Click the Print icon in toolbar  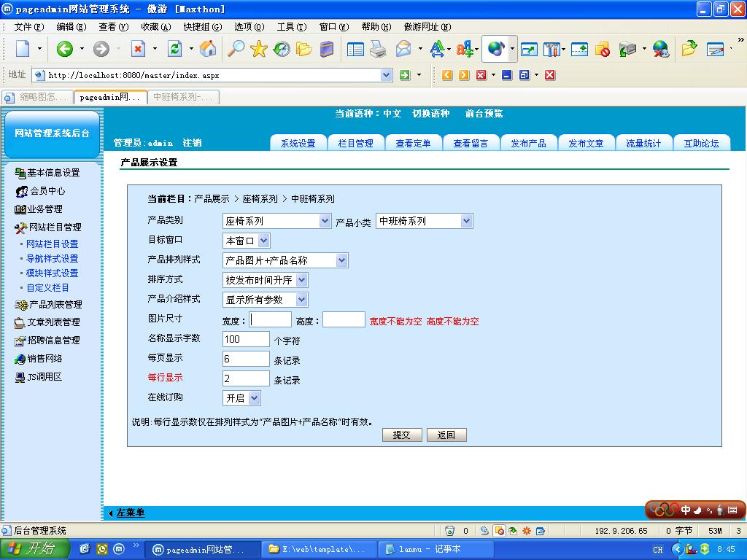pos(377,49)
